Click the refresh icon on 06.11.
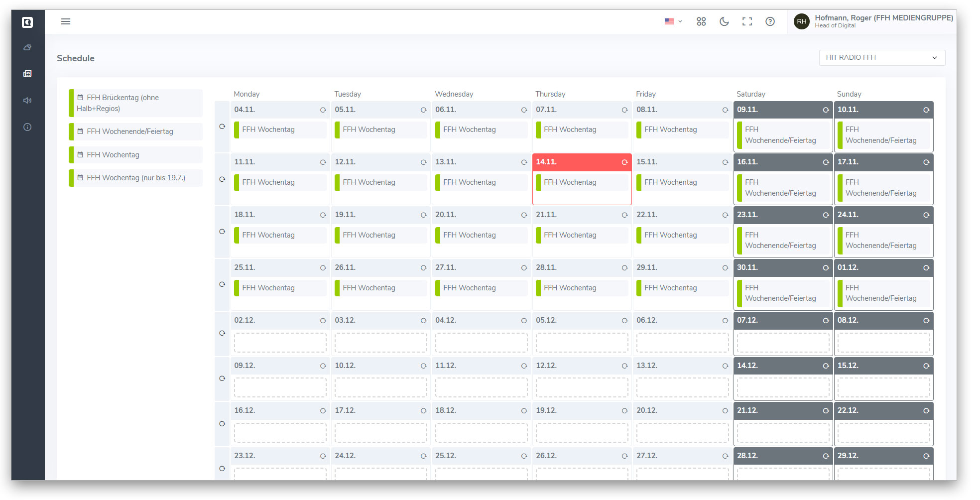The height and width of the screenshot is (500, 980). (x=524, y=110)
